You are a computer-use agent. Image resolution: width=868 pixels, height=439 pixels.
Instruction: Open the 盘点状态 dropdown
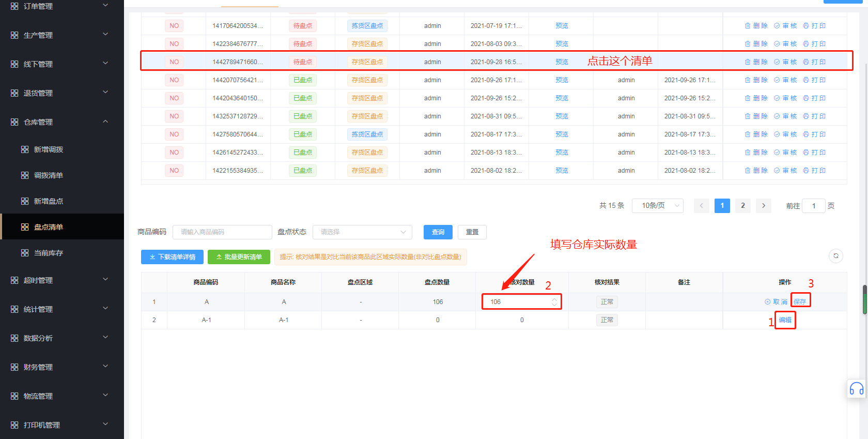pyautogui.click(x=362, y=232)
